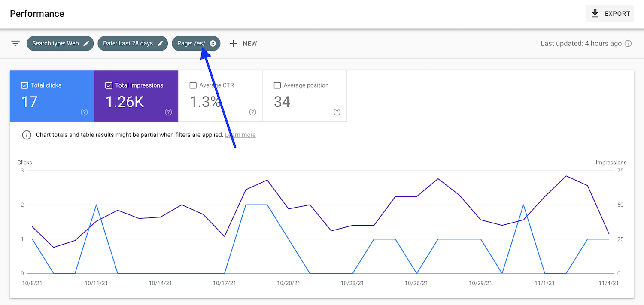Screen dimensions: 644x305
Task: Open the filter list icon
Action: tap(15, 43)
